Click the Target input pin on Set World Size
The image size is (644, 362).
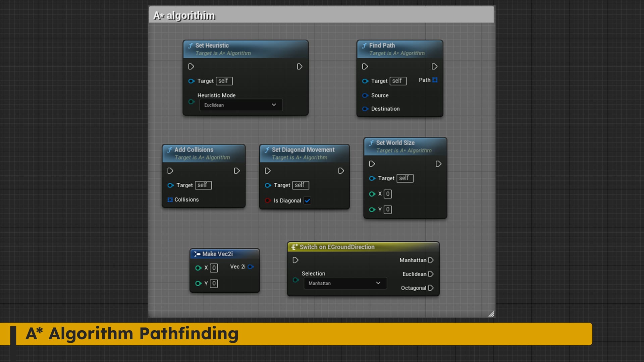pyautogui.click(x=372, y=178)
